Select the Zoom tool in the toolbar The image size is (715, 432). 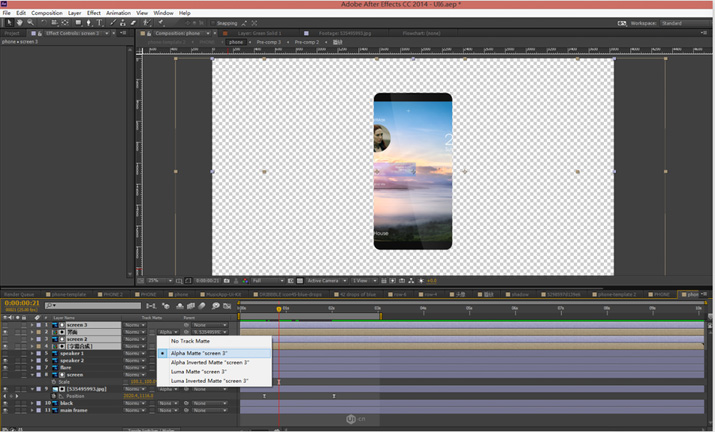point(30,22)
